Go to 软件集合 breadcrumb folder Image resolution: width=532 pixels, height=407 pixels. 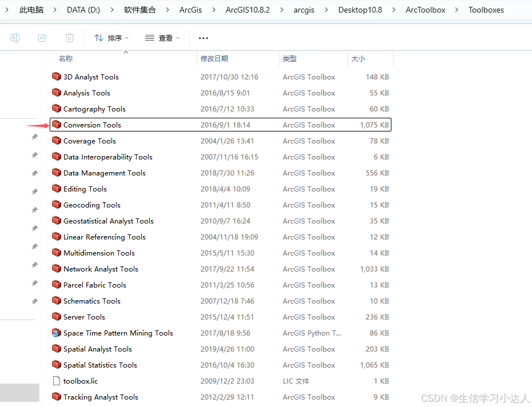click(x=140, y=10)
